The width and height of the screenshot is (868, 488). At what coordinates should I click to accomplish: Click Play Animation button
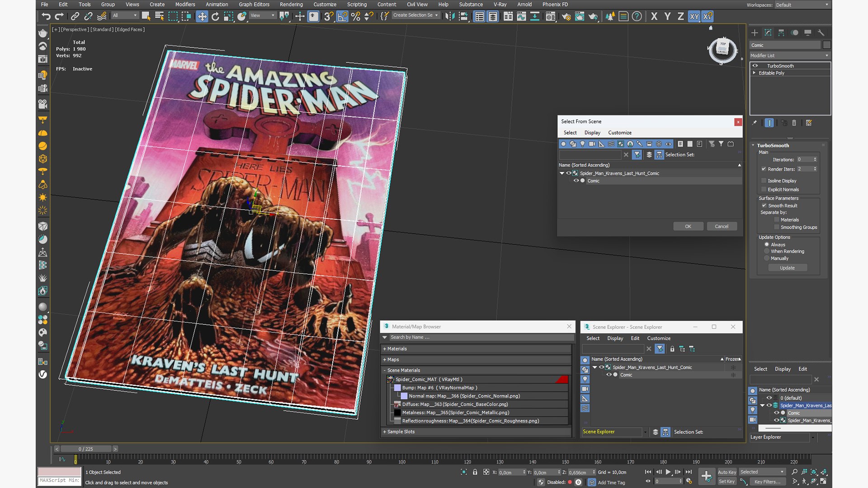click(x=668, y=472)
